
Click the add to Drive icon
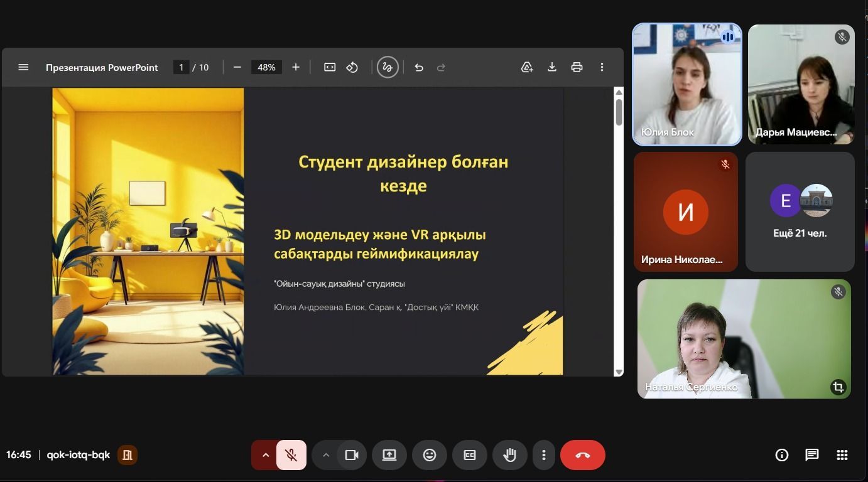pyautogui.click(x=527, y=67)
